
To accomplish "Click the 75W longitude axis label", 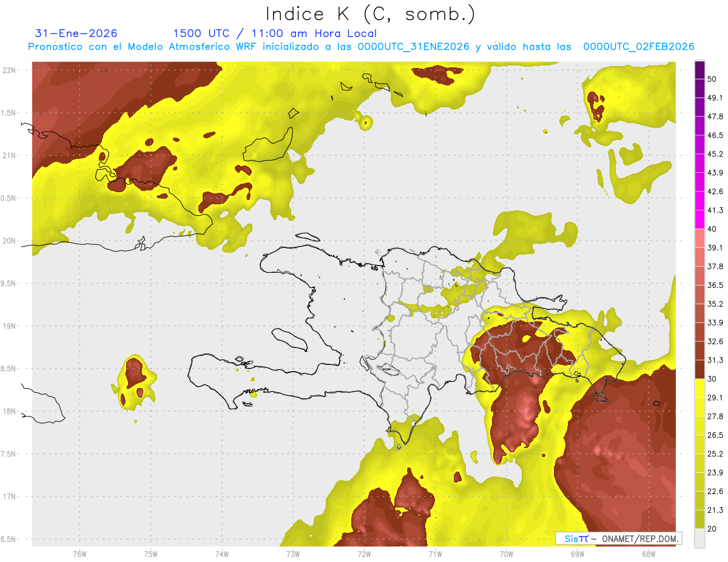I will pos(151,554).
